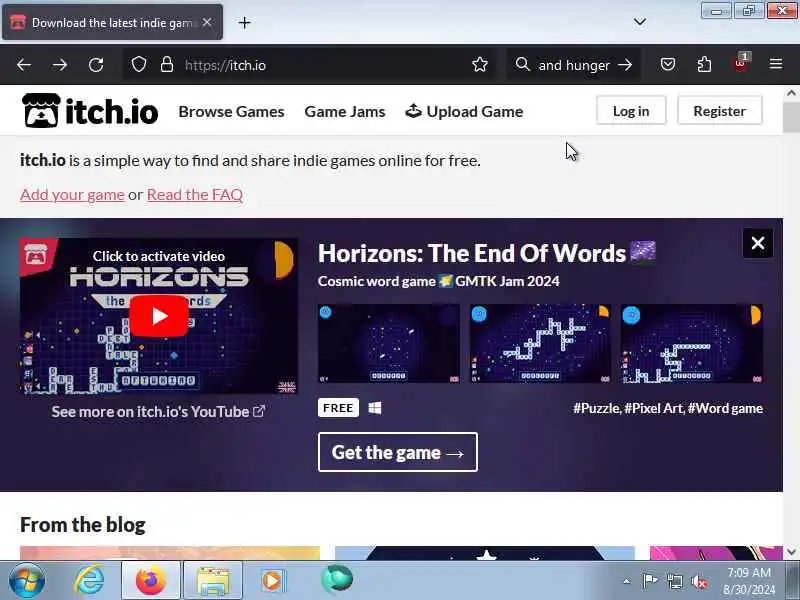Click the Register button
800x600 pixels.
(x=719, y=111)
